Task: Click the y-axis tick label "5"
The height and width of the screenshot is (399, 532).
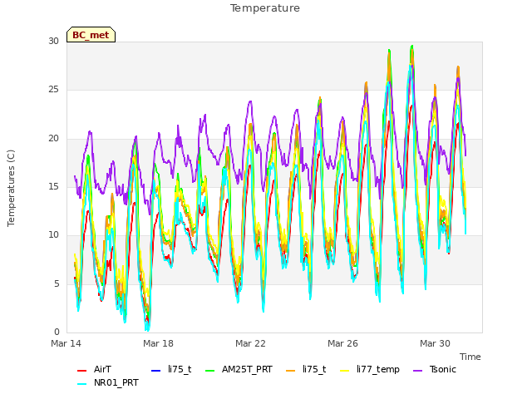Action: tap(57, 283)
